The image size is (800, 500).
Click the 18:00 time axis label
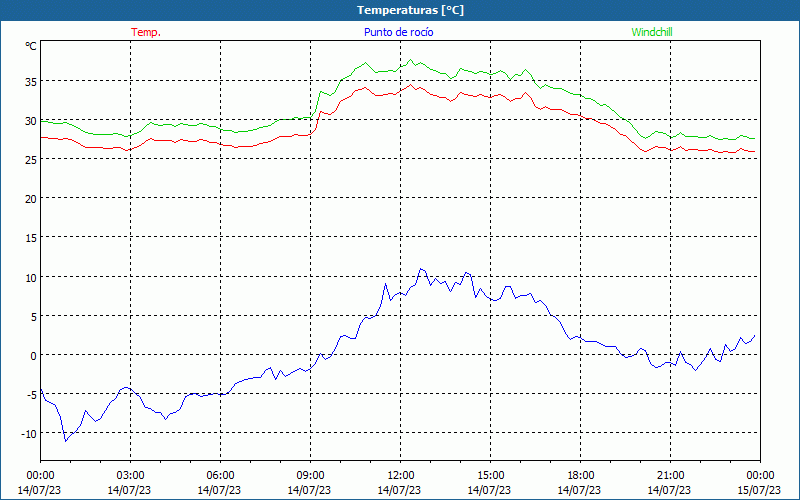581,476
